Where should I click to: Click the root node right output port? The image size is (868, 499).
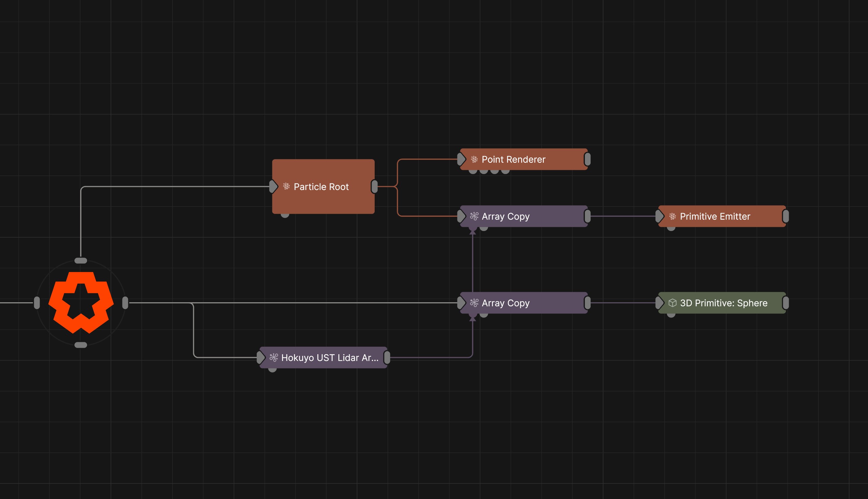click(125, 303)
